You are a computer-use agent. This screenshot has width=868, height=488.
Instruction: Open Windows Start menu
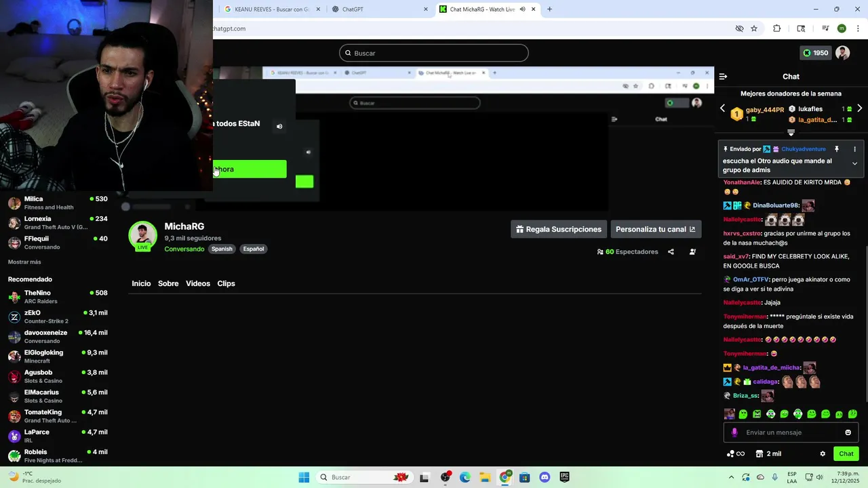click(304, 477)
